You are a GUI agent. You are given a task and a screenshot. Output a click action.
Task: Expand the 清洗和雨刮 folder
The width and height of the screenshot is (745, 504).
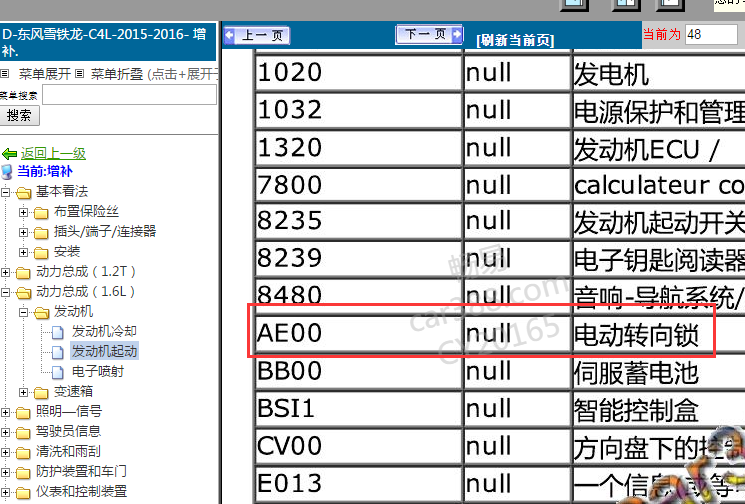click(x=6, y=452)
